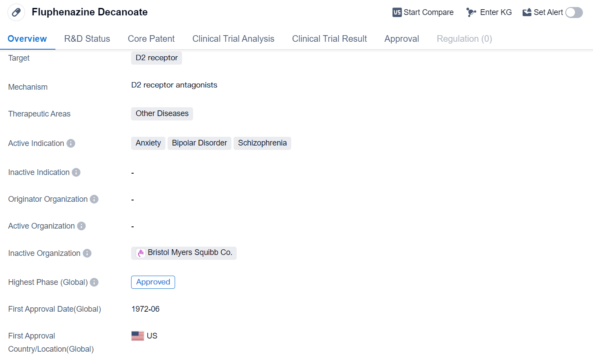593x364 pixels.
Task: Click the Start Compare VS icon
Action: point(397,12)
